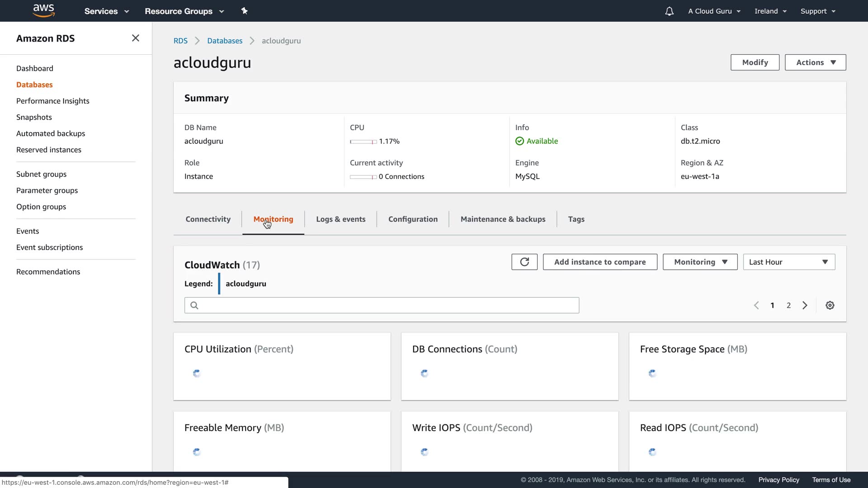Expand the Monitoring type dropdown

click(700, 262)
